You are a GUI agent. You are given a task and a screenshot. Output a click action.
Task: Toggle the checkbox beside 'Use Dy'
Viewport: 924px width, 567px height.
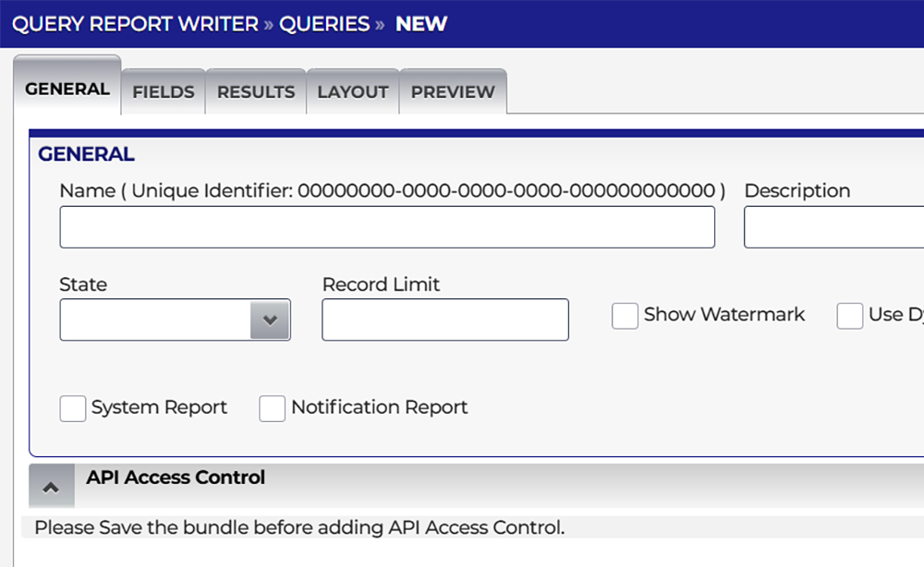pos(850,316)
